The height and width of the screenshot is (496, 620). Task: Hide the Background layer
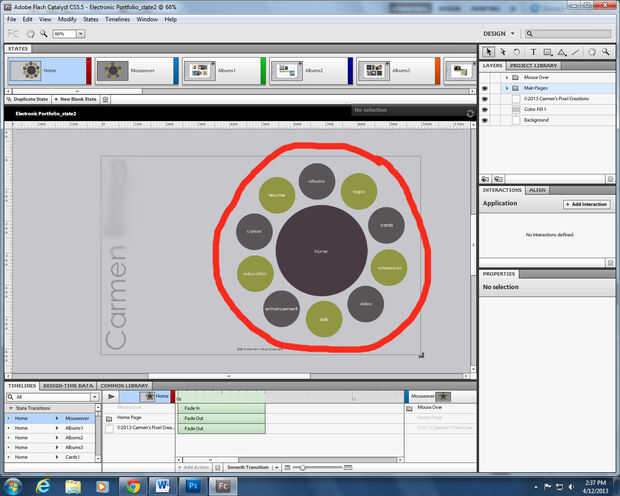point(485,120)
